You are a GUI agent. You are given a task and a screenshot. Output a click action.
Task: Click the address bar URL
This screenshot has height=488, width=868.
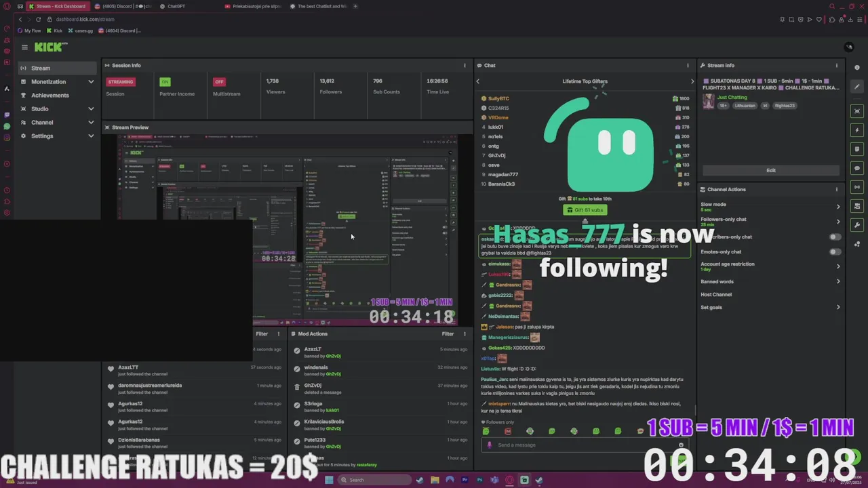coord(85,20)
